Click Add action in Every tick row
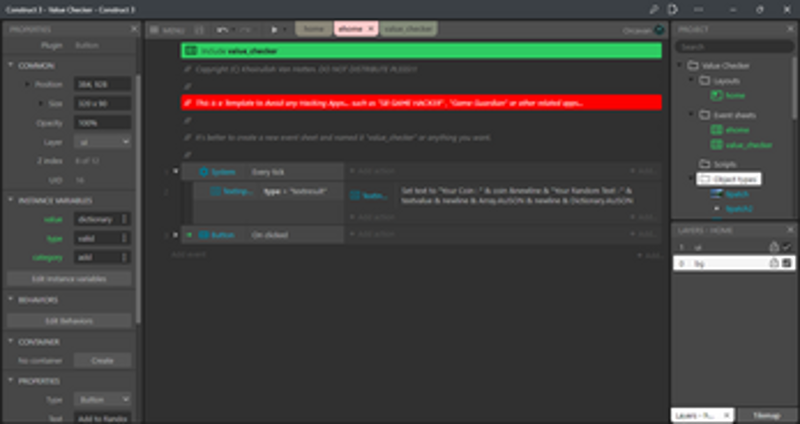Screen dimensions: 800x424 pyautogui.click(x=372, y=171)
